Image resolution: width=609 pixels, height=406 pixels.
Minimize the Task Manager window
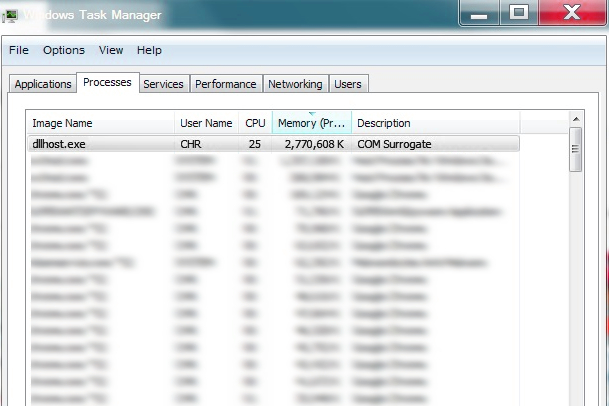click(x=479, y=13)
